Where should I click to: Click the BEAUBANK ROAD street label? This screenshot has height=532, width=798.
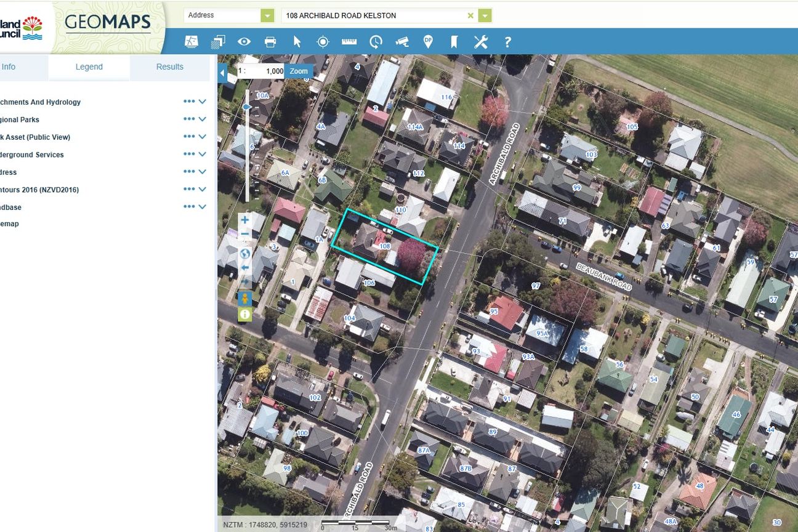coord(603,278)
